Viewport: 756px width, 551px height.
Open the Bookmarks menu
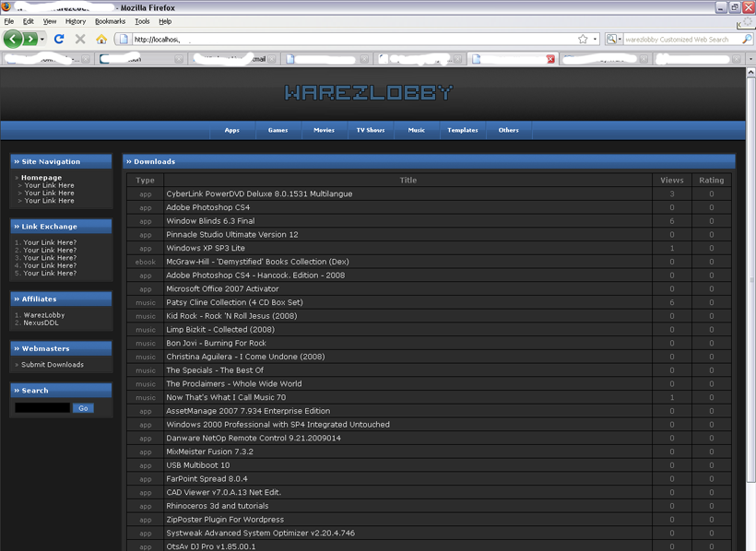pyautogui.click(x=110, y=21)
